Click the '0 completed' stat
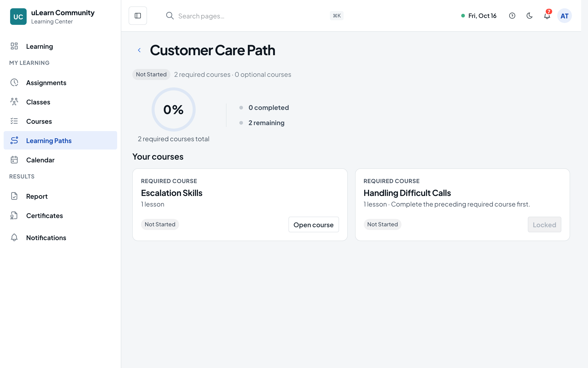This screenshot has width=588, height=368. (x=269, y=108)
